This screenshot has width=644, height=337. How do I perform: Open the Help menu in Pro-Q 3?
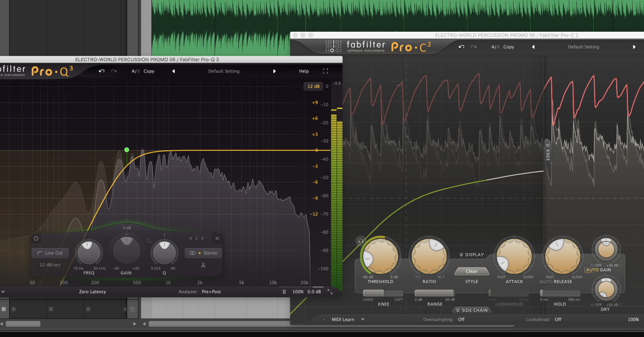(x=304, y=71)
